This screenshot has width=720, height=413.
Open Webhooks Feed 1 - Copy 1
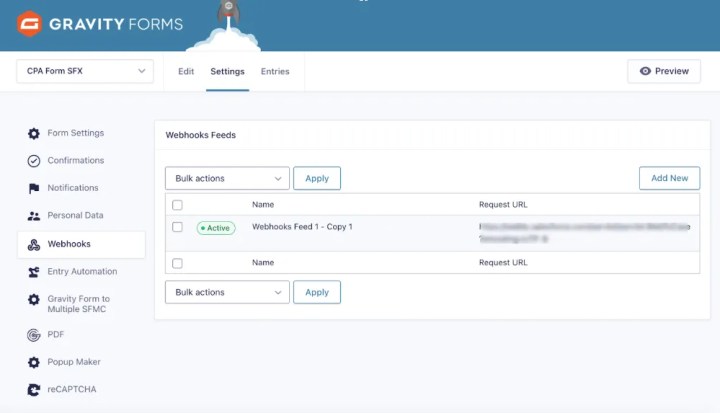pos(302,226)
